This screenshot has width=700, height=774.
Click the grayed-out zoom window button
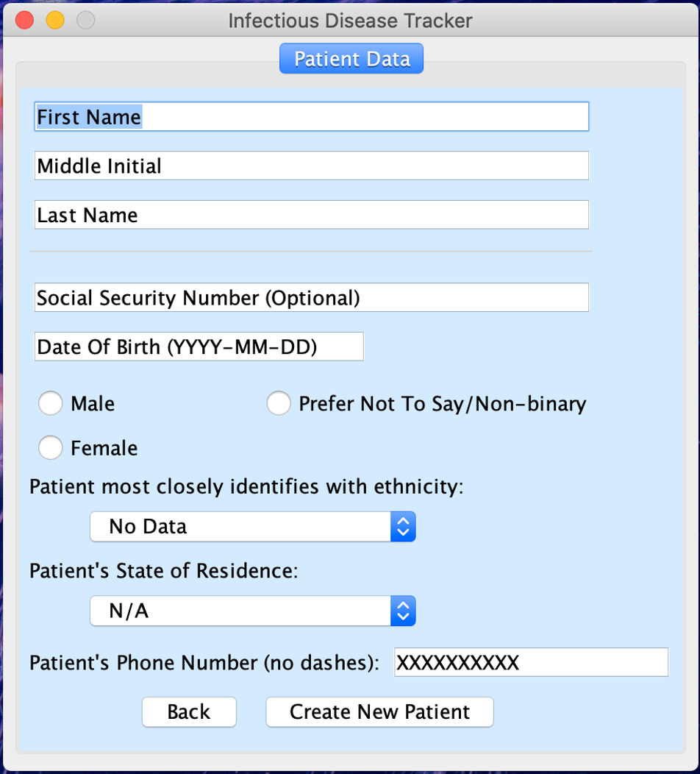pos(86,20)
